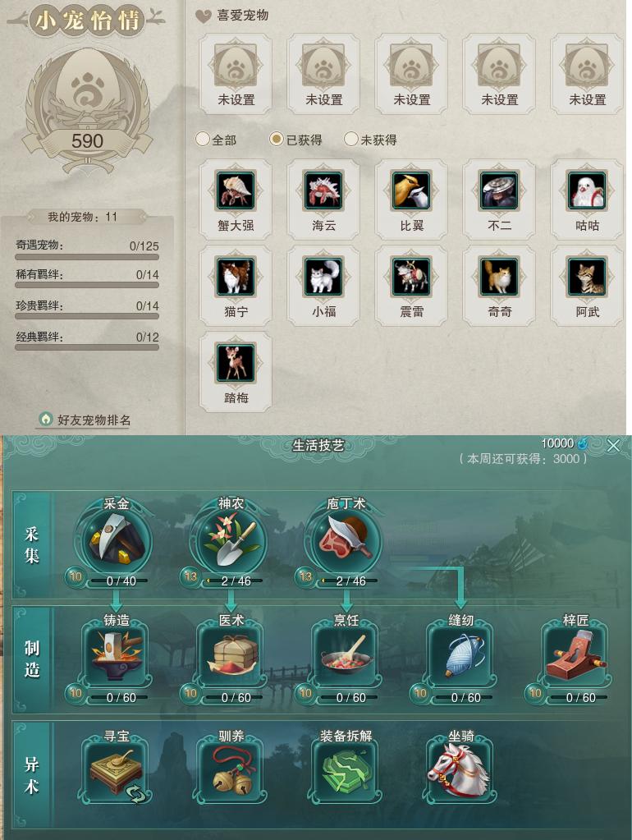This screenshot has height=840, width=632.
Task: Select the 比翼 yellow bird pet icon
Action: 411,190
